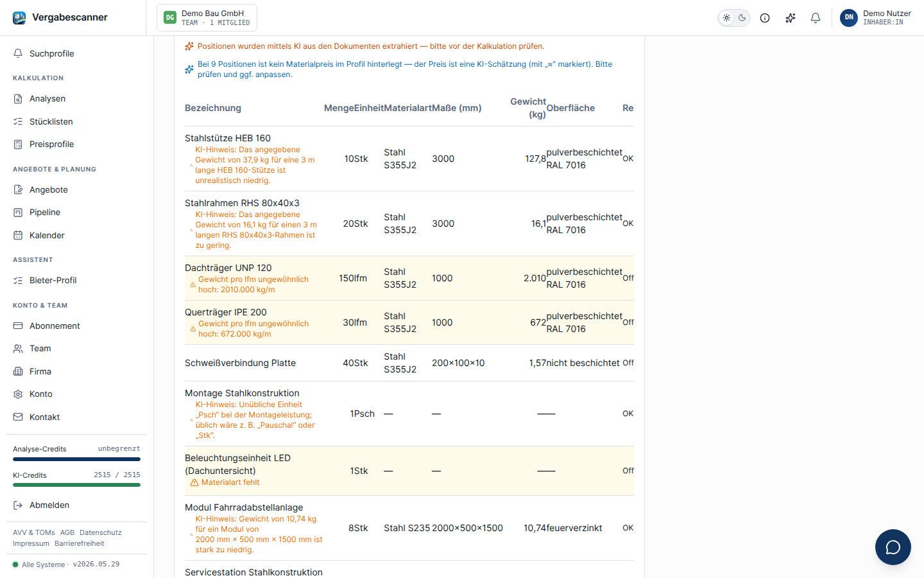This screenshot has width=924, height=578.
Task: Open the info circle icon in header
Action: pyautogui.click(x=765, y=18)
